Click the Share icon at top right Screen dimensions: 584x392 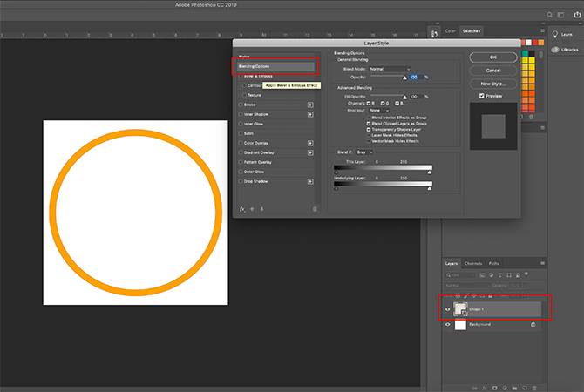[x=577, y=15]
